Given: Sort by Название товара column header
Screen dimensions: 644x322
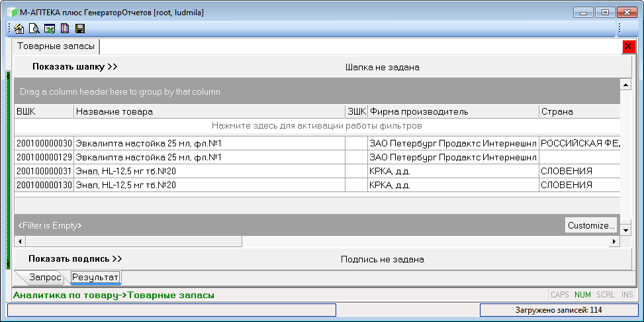Looking at the screenshot, I should click(x=208, y=111).
